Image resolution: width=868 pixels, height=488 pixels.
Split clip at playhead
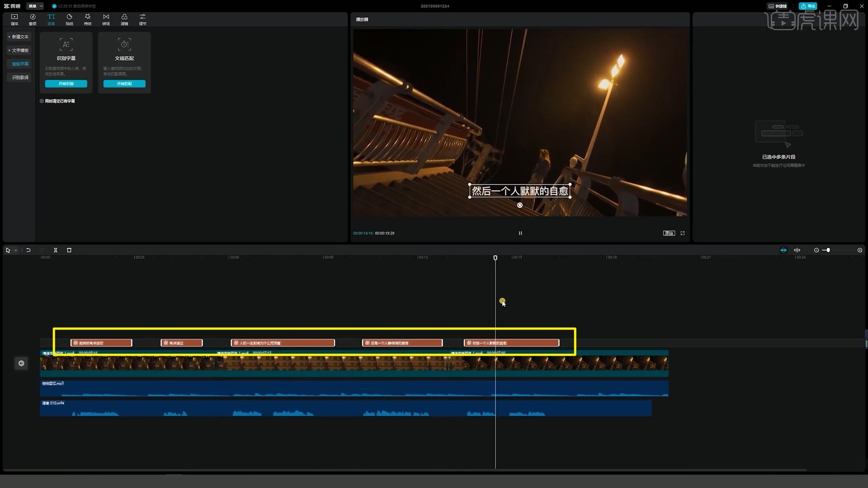pos(56,250)
